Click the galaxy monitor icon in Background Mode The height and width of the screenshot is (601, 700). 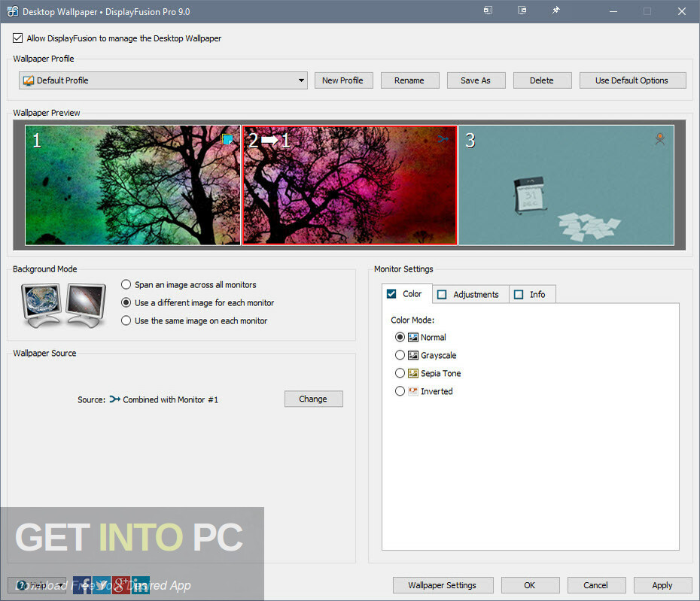[x=86, y=305]
